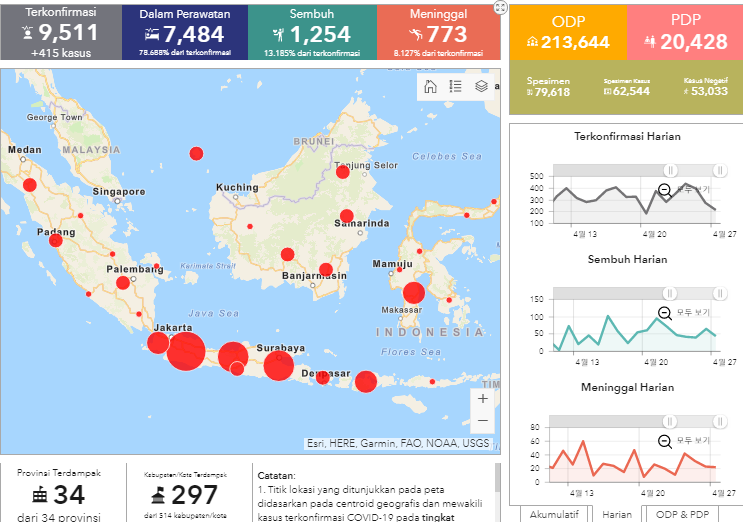Open the map legend list icon

pyautogui.click(x=456, y=86)
